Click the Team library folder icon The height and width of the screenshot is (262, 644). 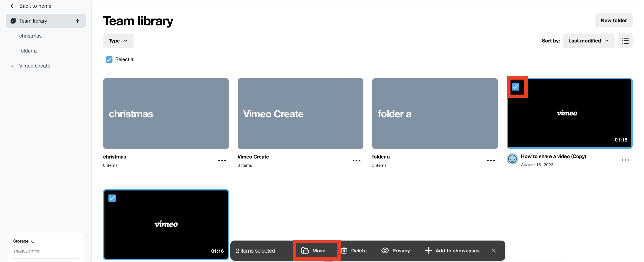13,21
